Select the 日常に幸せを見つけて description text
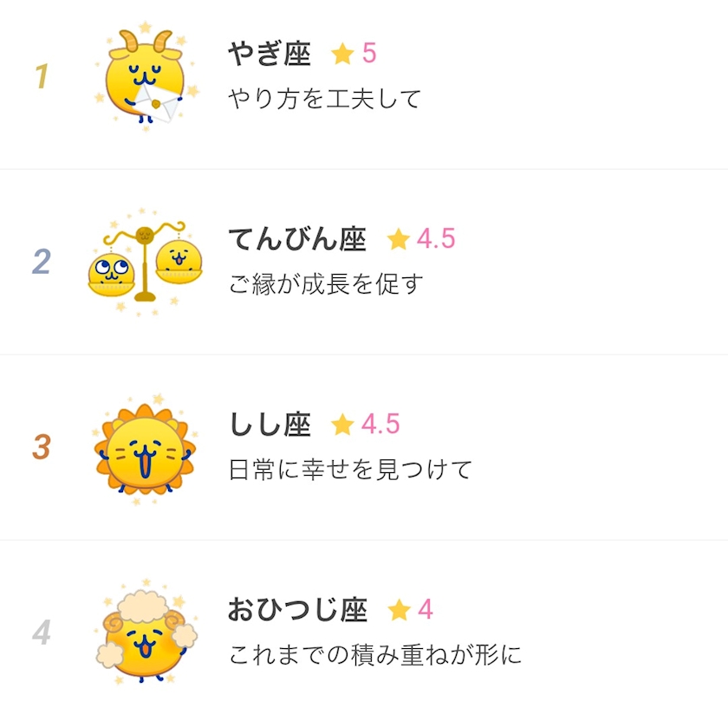This screenshot has height=714, width=728. [x=350, y=470]
